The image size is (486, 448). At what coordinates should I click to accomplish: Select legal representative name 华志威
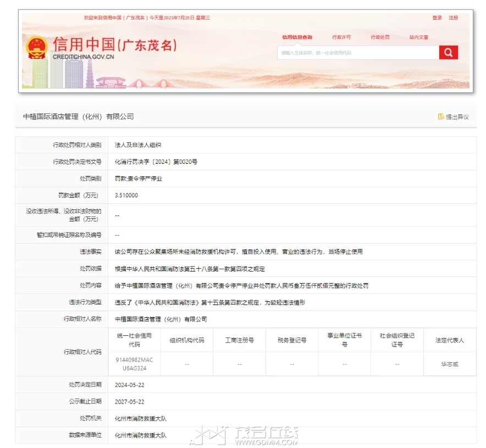point(450,364)
